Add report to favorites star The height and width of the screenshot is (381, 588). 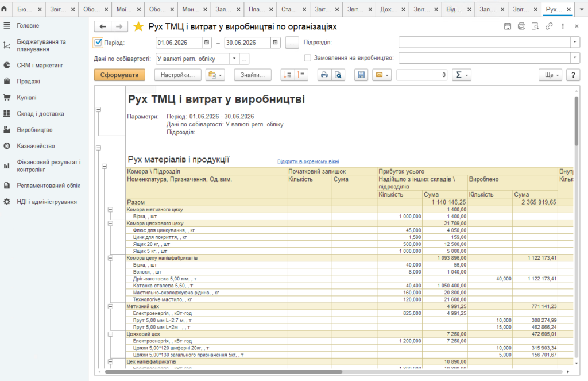(138, 26)
